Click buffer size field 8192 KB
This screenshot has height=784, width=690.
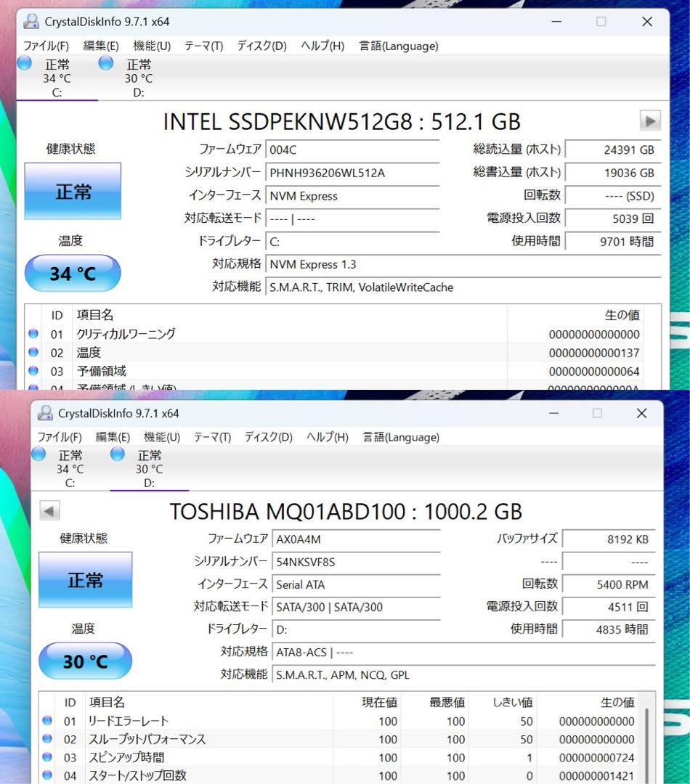(609, 539)
